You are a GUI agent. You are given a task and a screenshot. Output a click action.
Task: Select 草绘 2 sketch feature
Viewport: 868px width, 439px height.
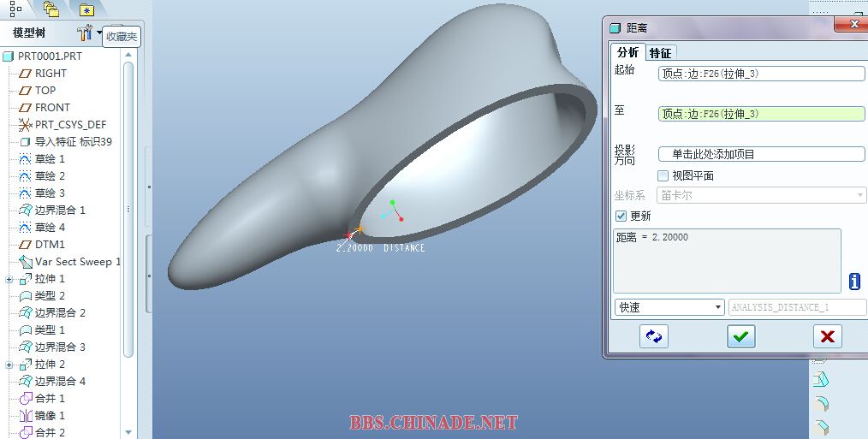pos(42,176)
